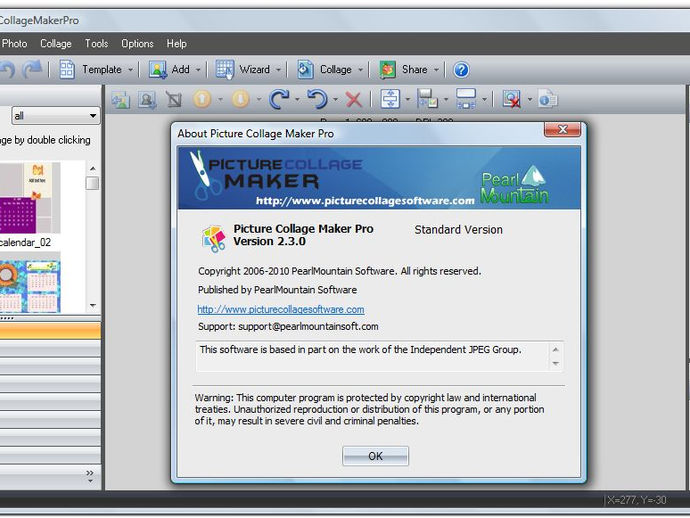Viewport: 690px width, 518px height.
Task: Click the remove picture icon with red X
Action: pyautogui.click(x=512, y=99)
